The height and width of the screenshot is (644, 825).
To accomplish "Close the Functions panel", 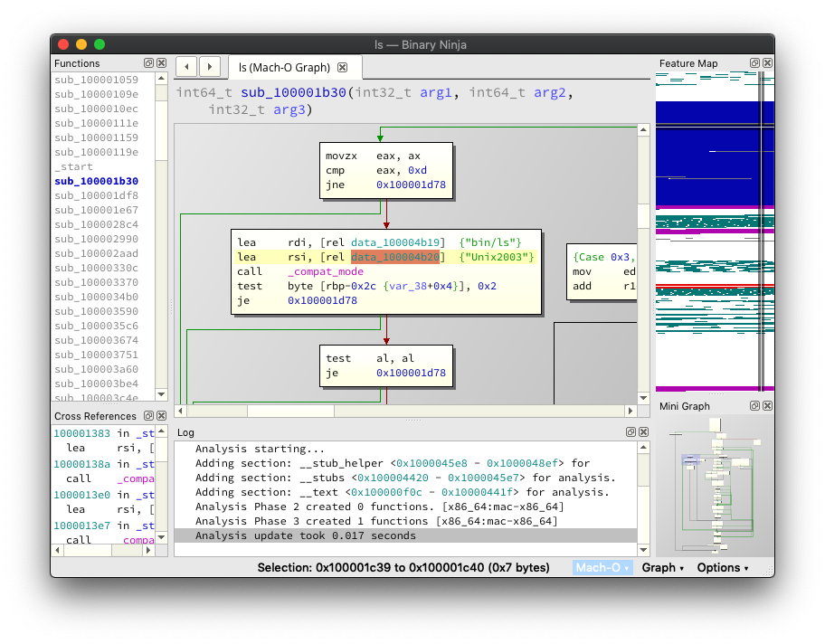I will pos(161,63).
